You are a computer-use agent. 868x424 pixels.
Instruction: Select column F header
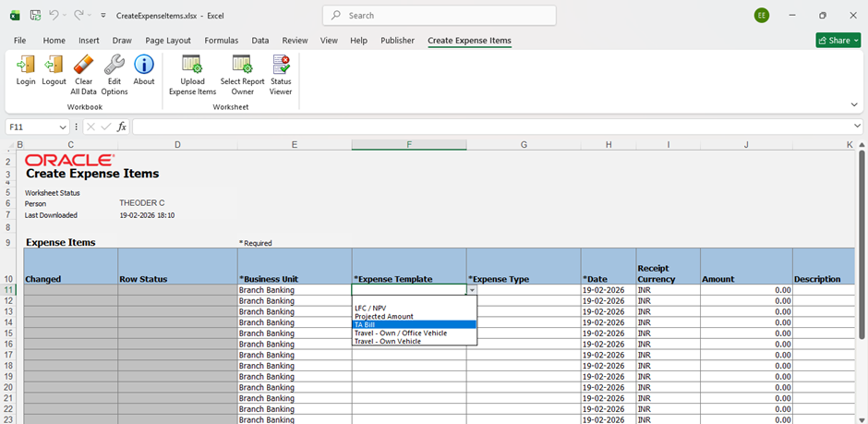[409, 144]
